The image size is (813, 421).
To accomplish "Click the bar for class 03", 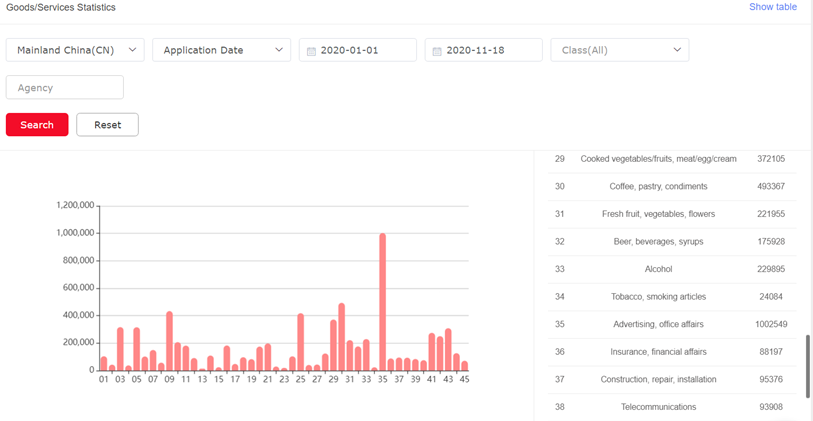I will pyautogui.click(x=120, y=349).
